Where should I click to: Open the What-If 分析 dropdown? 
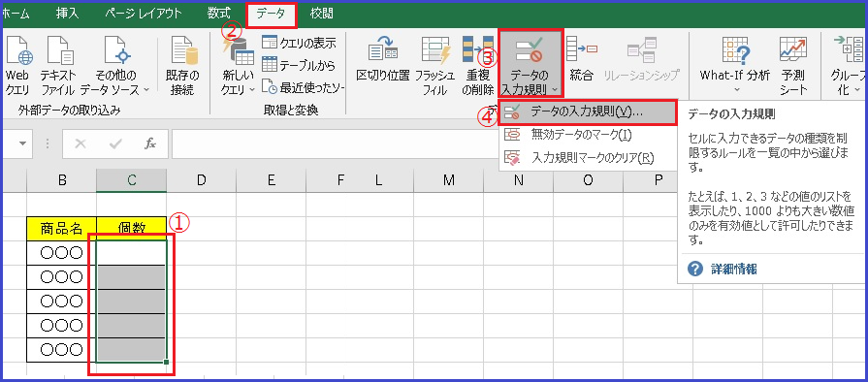point(734,65)
